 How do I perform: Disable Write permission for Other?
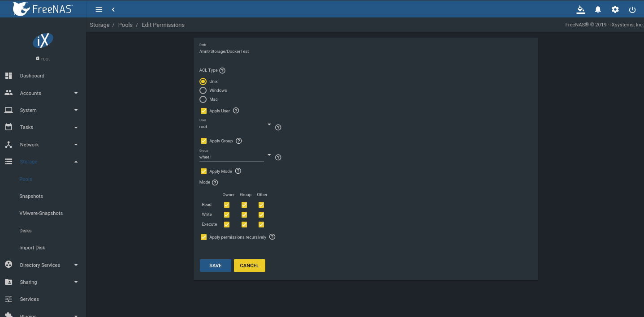click(261, 215)
